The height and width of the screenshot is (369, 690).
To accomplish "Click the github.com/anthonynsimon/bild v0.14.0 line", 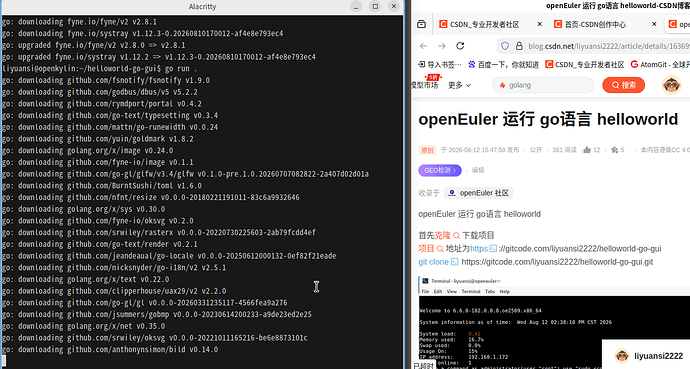I will (x=110, y=349).
